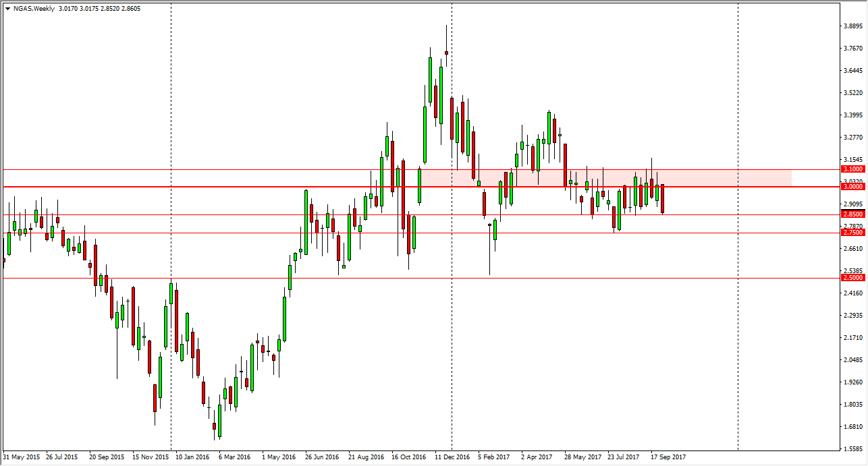868x466 pixels.
Task: Click the 3.8895 value on price scale
Action: pyautogui.click(x=853, y=26)
